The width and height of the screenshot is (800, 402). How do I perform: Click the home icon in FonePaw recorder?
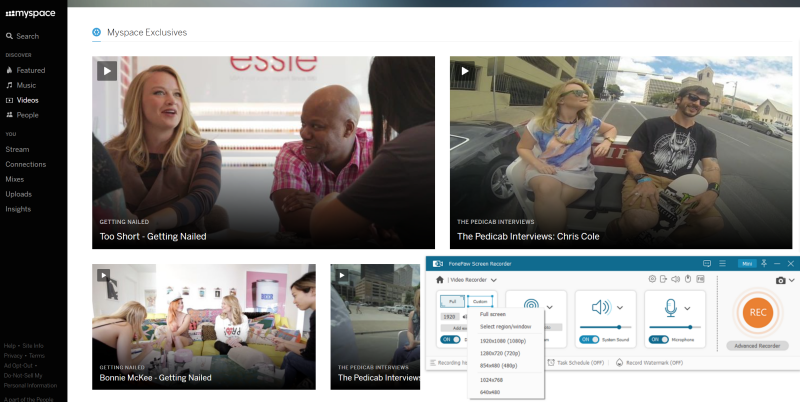(439, 280)
